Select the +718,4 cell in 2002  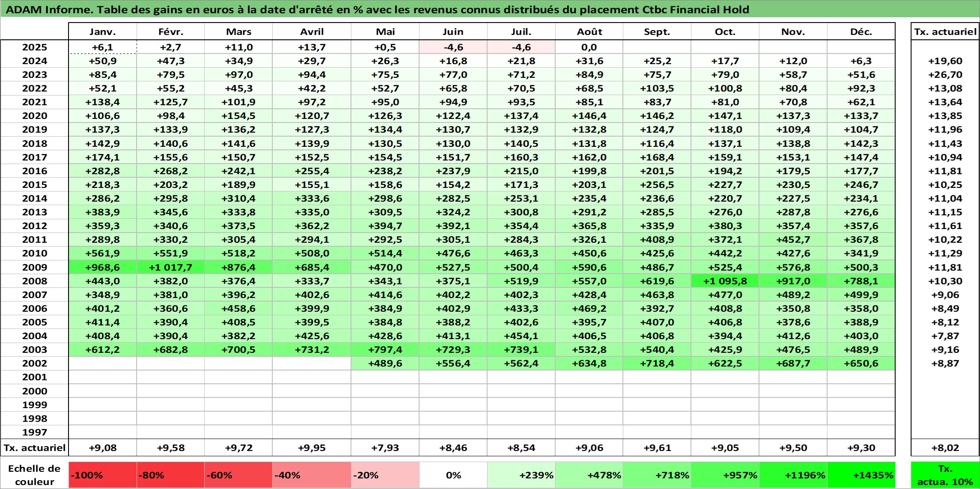coord(657,363)
